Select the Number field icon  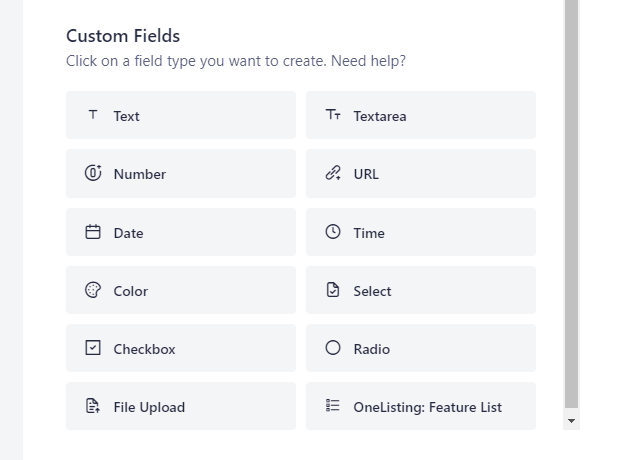coord(93,173)
